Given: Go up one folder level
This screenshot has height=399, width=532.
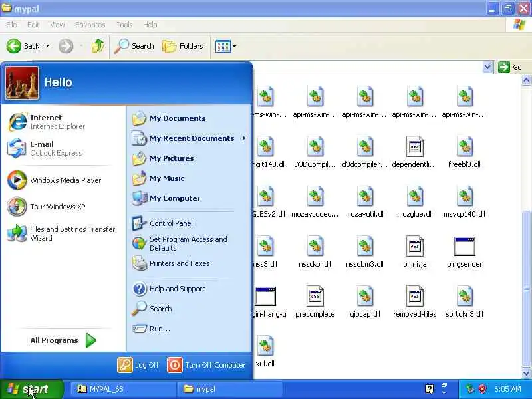Looking at the screenshot, I should tap(98, 46).
